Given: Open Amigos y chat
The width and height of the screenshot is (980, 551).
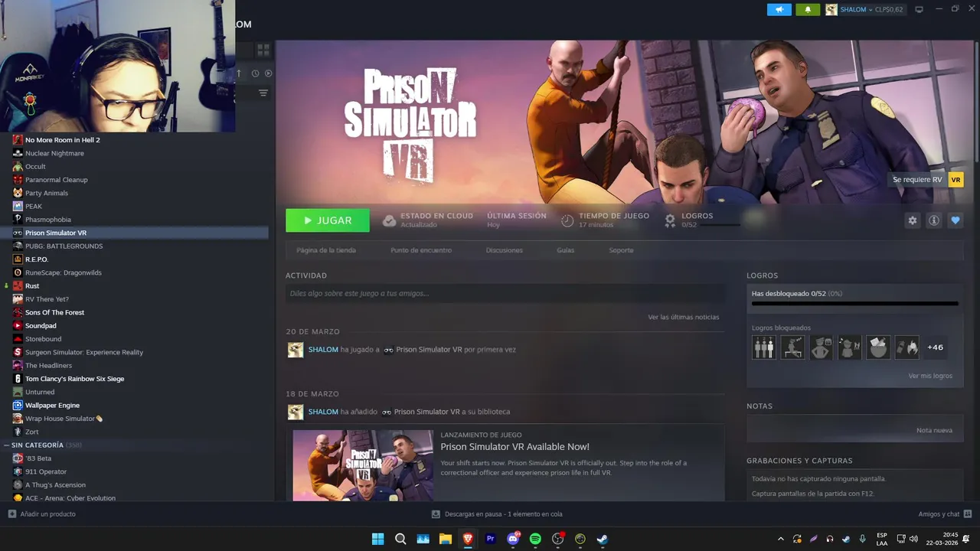Looking at the screenshot, I should [945, 514].
